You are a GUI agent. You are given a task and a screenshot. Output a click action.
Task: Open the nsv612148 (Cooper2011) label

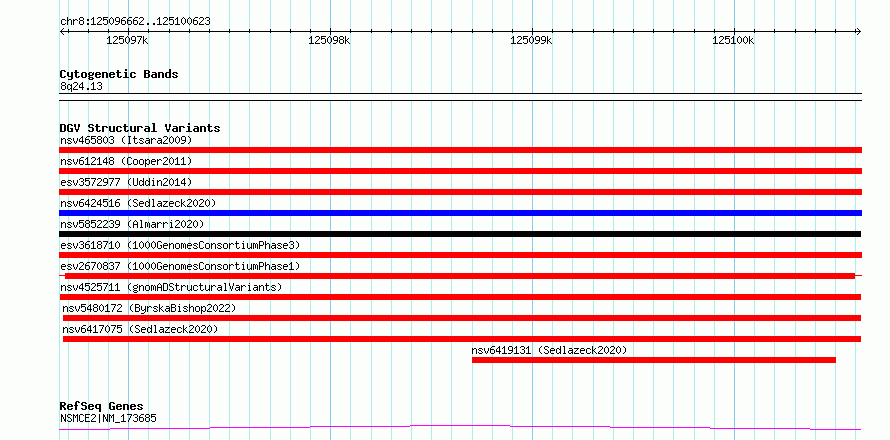[126, 161]
